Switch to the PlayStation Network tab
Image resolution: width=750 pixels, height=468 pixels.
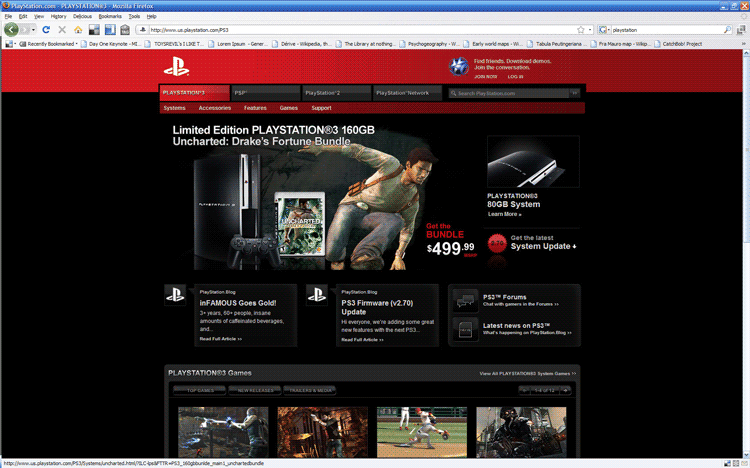point(408,93)
